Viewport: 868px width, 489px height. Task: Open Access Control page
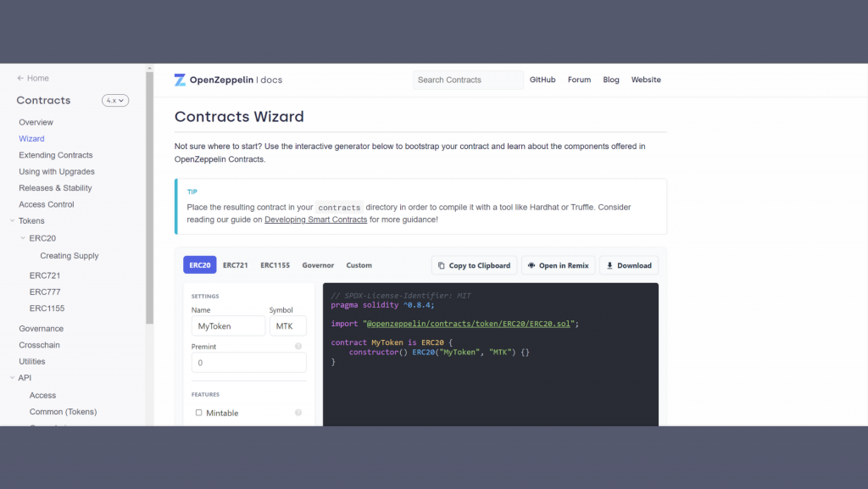[47, 205]
